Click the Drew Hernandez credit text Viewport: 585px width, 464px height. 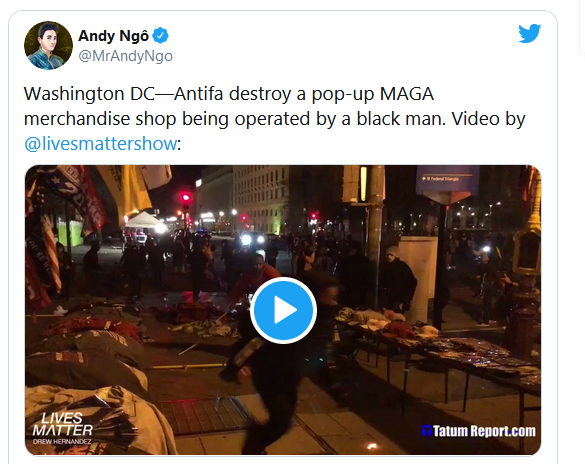62,442
